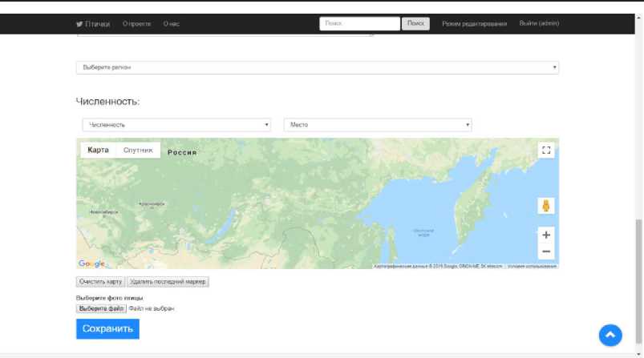Click the Птички bird logo in navbar
Viewport: 644px width, 358px height.
click(x=93, y=24)
